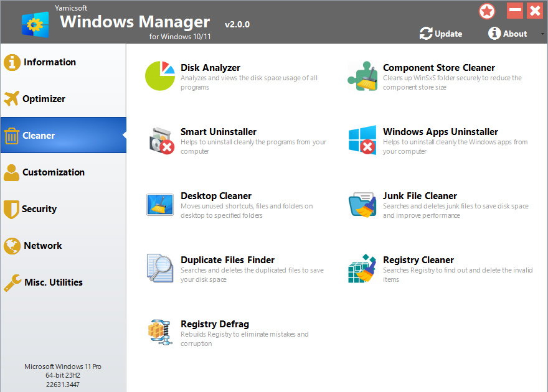This screenshot has height=392, width=548.
Task: Click the red star favorites icon
Action: point(487,11)
